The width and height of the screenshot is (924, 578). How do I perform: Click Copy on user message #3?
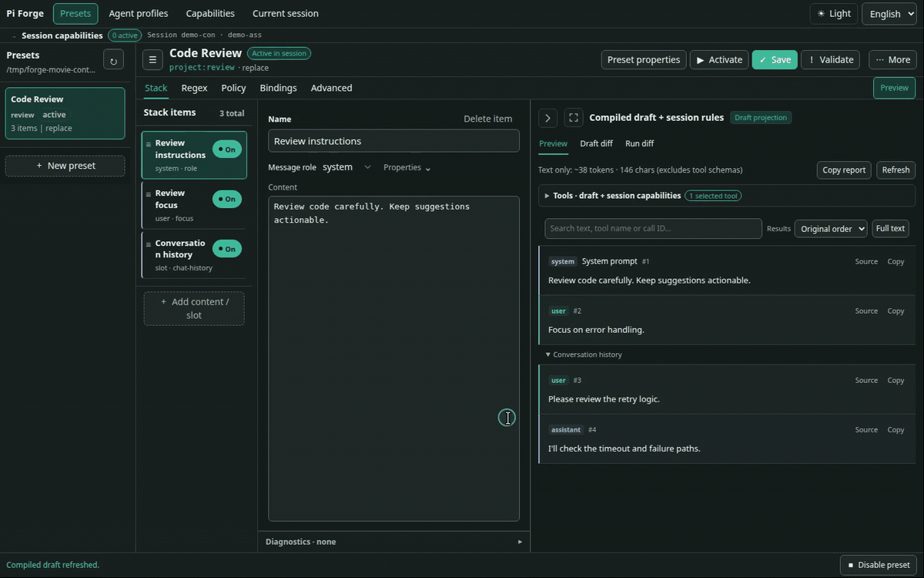(896, 381)
